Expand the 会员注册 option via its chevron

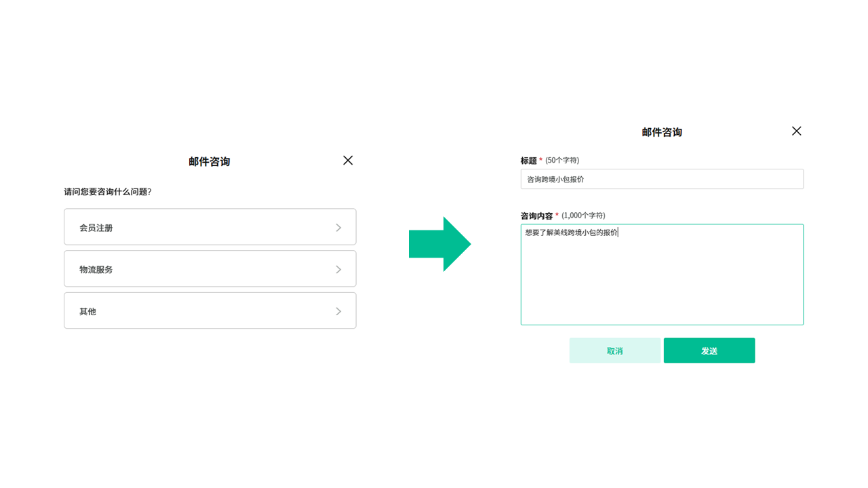click(338, 226)
